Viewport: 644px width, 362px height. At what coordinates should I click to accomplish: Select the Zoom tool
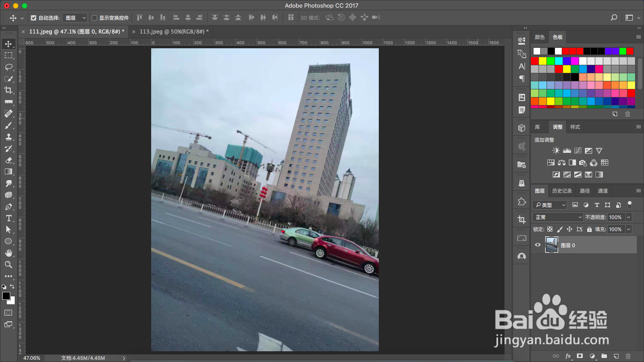coord(8,265)
